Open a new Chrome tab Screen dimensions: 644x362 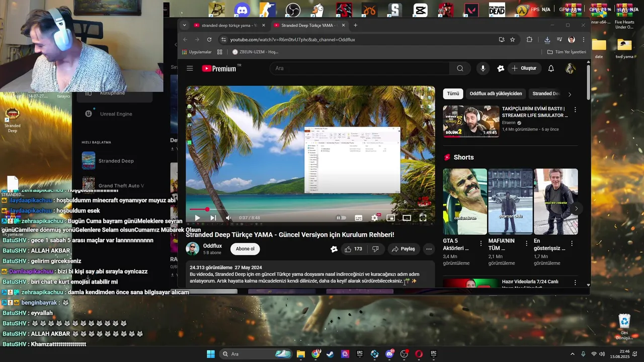(355, 25)
